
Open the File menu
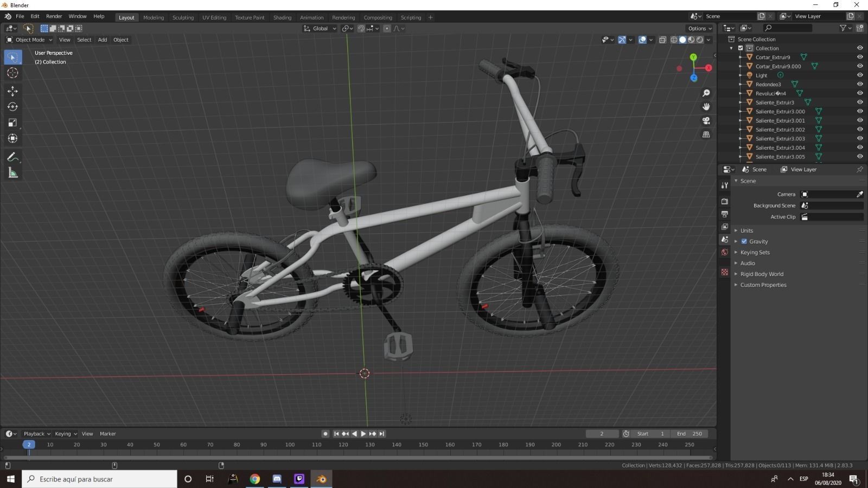[20, 16]
